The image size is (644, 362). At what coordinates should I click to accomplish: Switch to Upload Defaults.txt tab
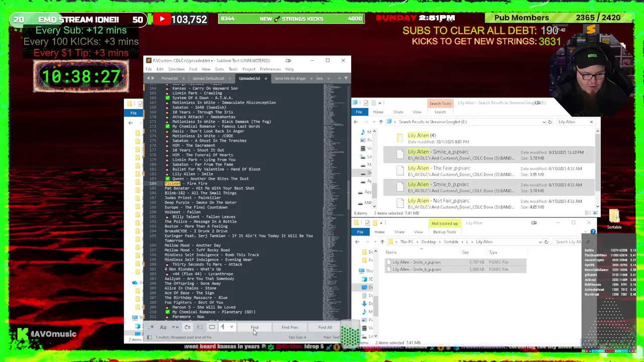208,78
